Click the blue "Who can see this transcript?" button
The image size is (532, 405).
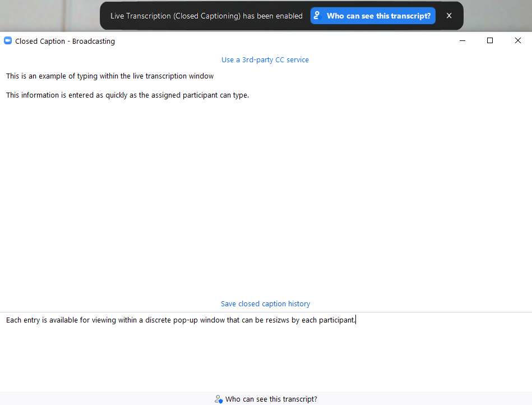(373, 16)
